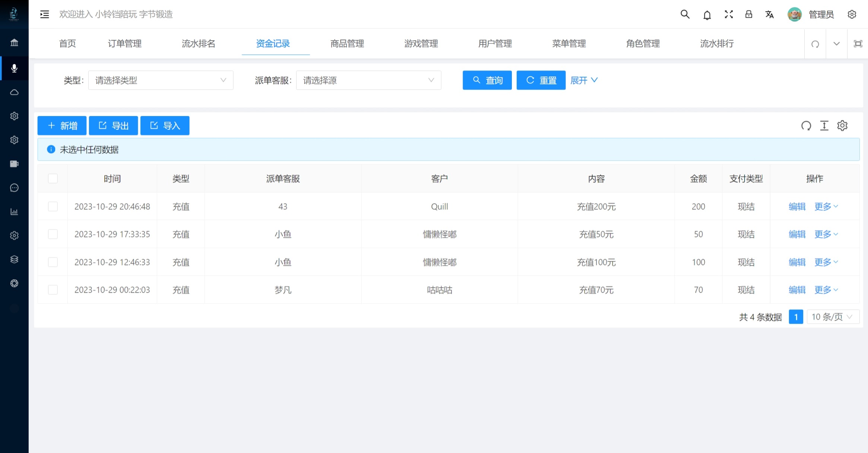The width and height of the screenshot is (868, 453).
Task: Switch to the 游戏管理 tab
Action: (x=421, y=44)
